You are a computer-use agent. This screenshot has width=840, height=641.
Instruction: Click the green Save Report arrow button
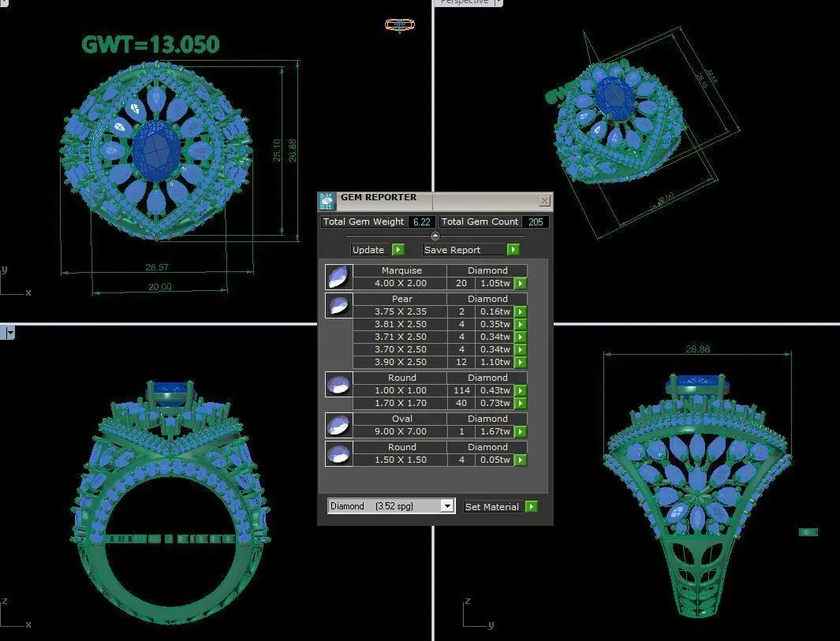(x=513, y=250)
